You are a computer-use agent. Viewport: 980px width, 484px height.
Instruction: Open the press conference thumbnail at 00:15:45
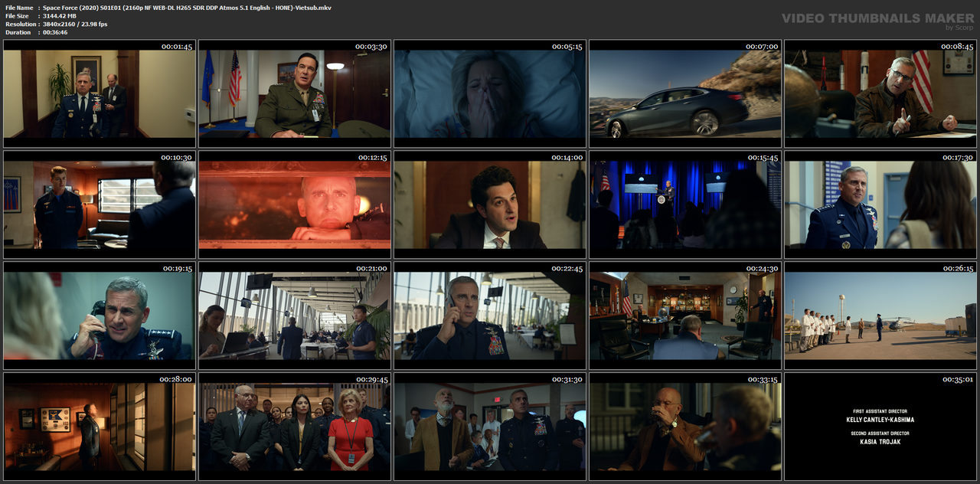pyautogui.click(x=685, y=204)
